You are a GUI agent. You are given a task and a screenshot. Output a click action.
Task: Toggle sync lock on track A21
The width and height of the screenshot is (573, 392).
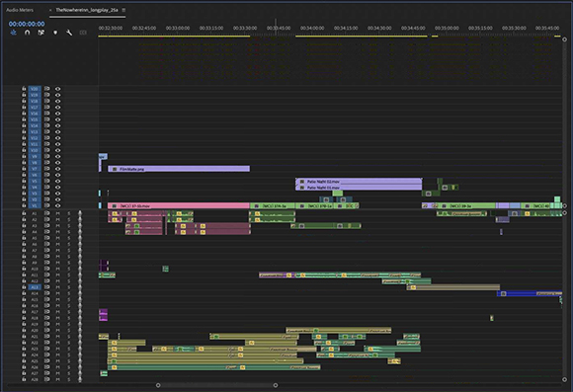pyautogui.click(x=46, y=337)
